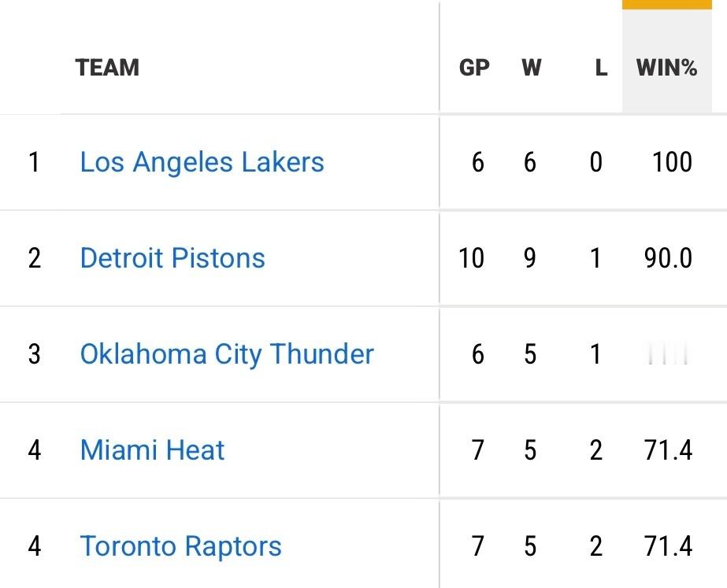The image size is (727, 588).
Task: Click rank number 3 beside the Thunder
Action: point(34,354)
